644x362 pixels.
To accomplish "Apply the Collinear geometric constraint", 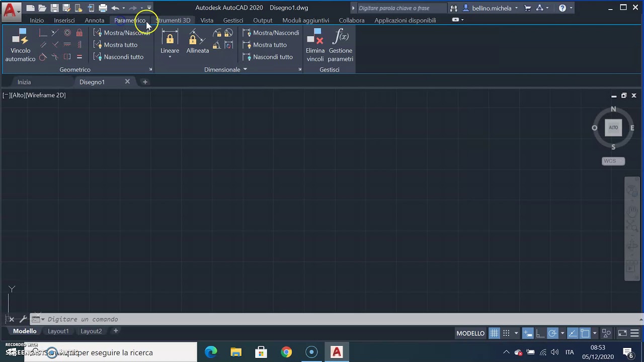I will pos(55,33).
